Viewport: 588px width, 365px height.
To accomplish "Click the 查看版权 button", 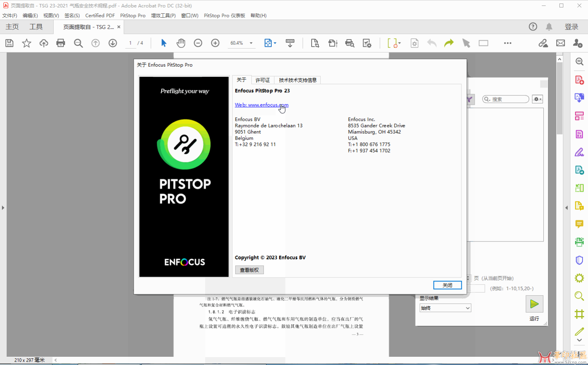I will [249, 270].
